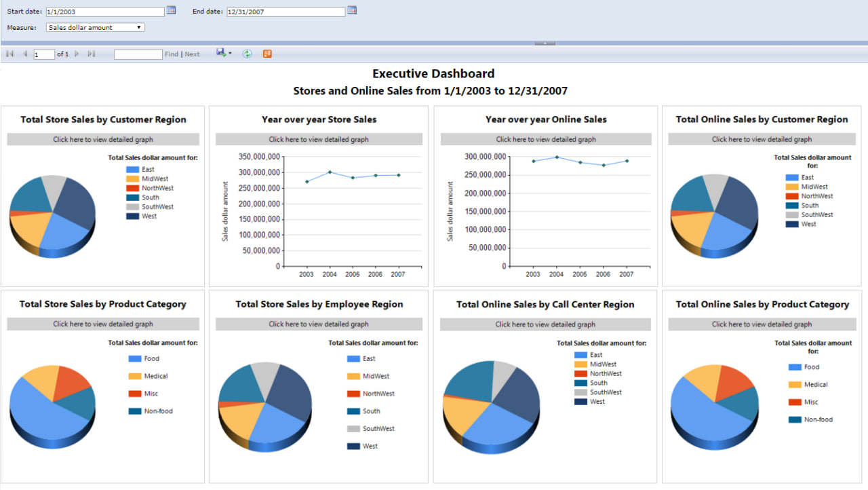Go to the previous report page
The width and height of the screenshot is (868, 490).
pos(25,54)
